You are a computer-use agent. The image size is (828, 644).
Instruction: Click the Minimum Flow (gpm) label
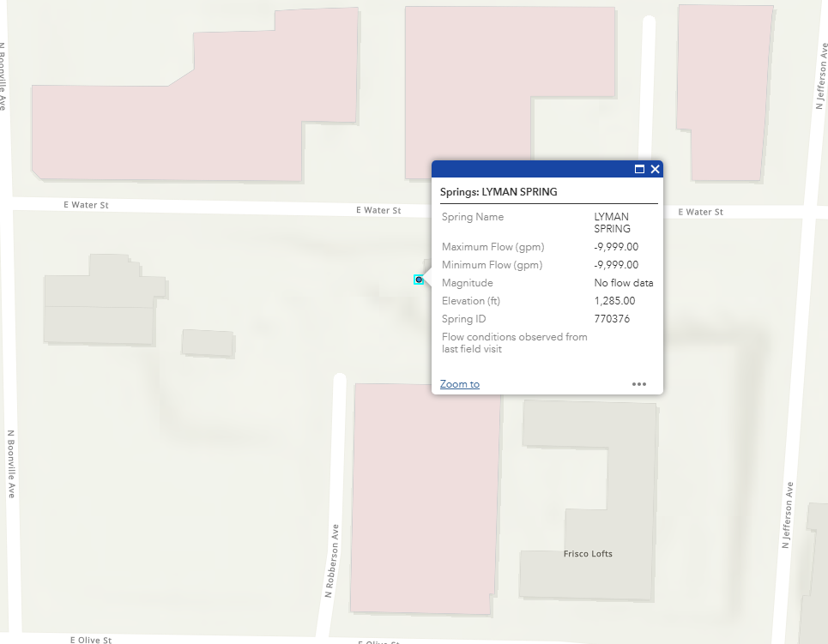[x=493, y=265]
